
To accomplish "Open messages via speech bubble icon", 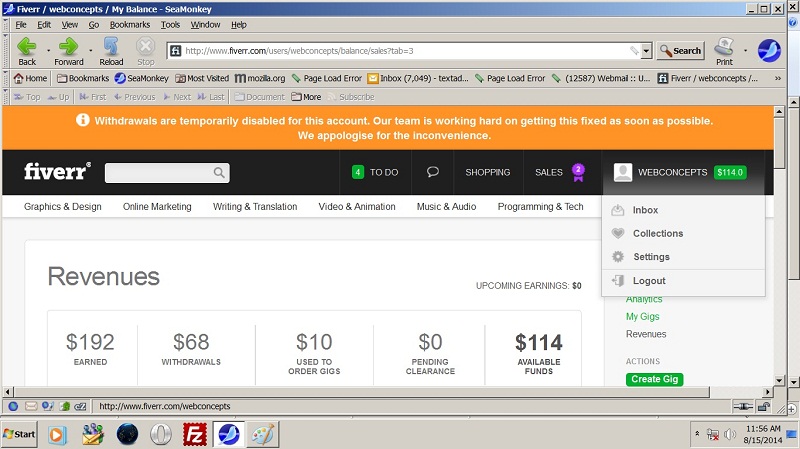I will pos(433,172).
